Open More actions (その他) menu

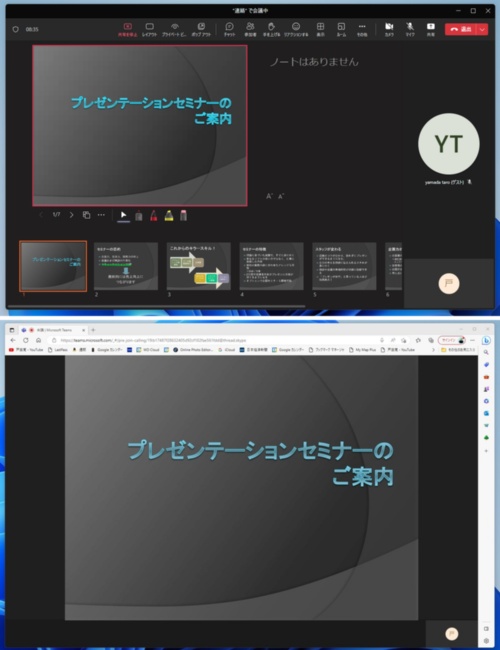[362, 29]
